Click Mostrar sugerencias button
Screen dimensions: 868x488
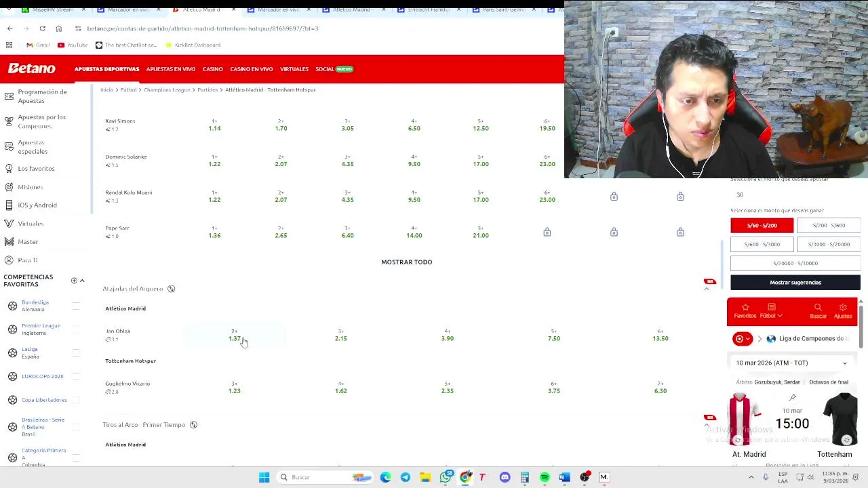795,282
